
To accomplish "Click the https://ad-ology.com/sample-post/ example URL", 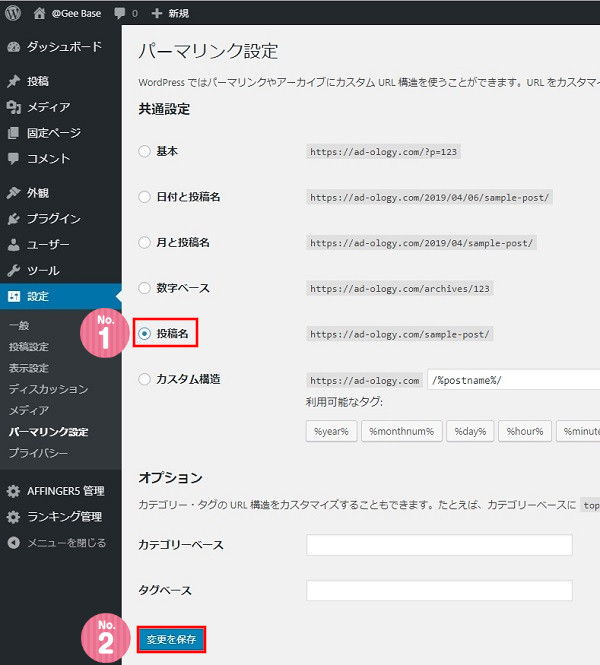I will click(x=399, y=334).
